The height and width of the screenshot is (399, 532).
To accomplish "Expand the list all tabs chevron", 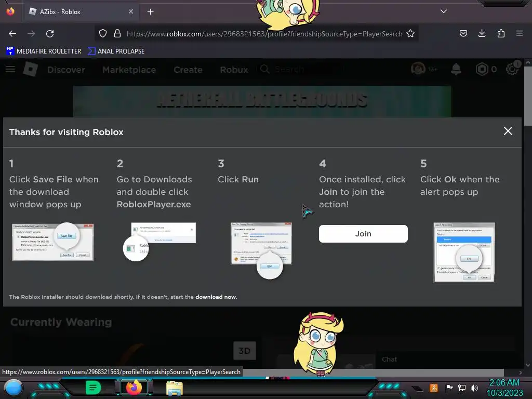I will coord(444,11).
